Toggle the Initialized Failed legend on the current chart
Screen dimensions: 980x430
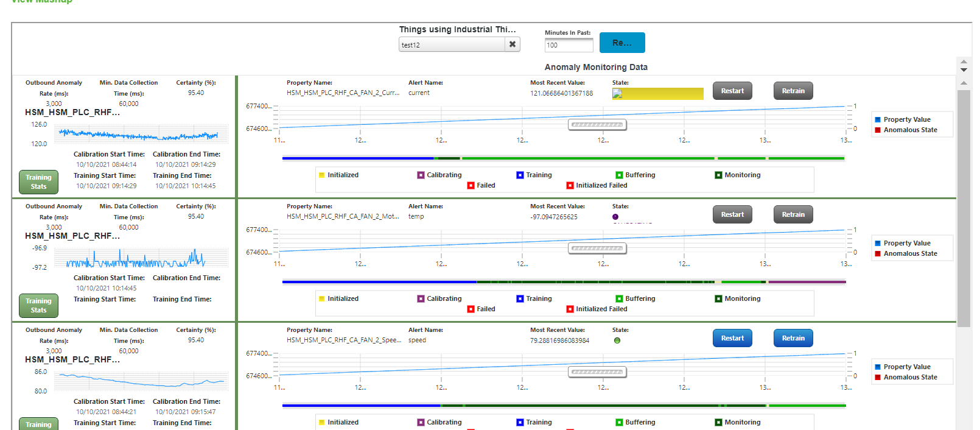pos(570,185)
